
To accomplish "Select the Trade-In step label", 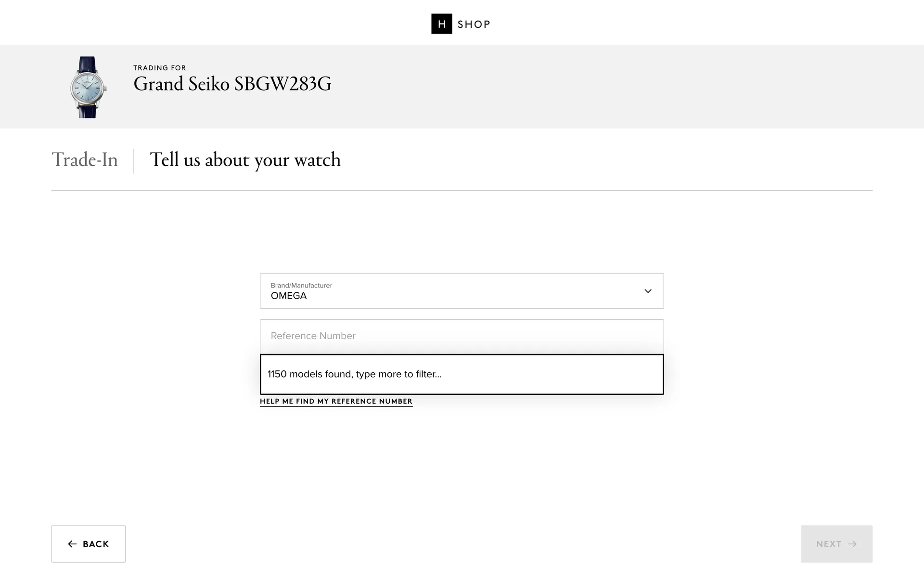I will 85,160.
